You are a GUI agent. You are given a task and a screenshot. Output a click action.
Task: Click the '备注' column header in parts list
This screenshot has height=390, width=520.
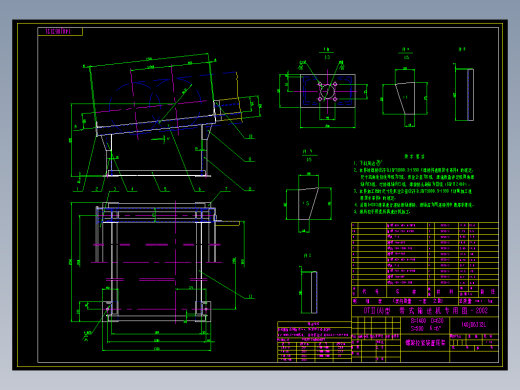pos(488,292)
